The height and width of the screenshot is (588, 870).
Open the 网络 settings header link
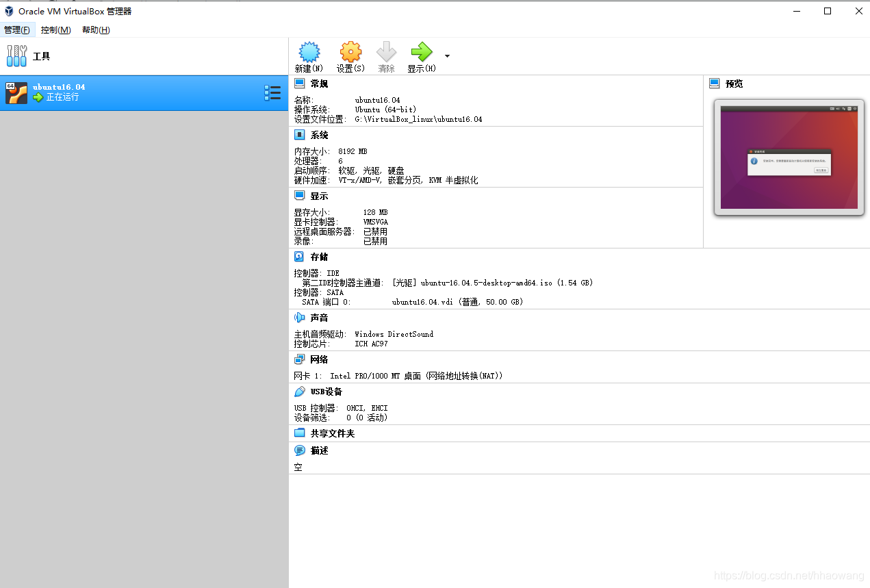coord(319,359)
